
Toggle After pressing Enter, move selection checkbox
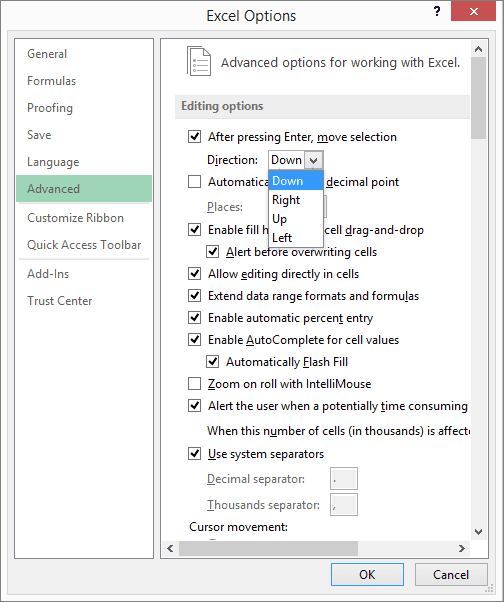(x=194, y=136)
